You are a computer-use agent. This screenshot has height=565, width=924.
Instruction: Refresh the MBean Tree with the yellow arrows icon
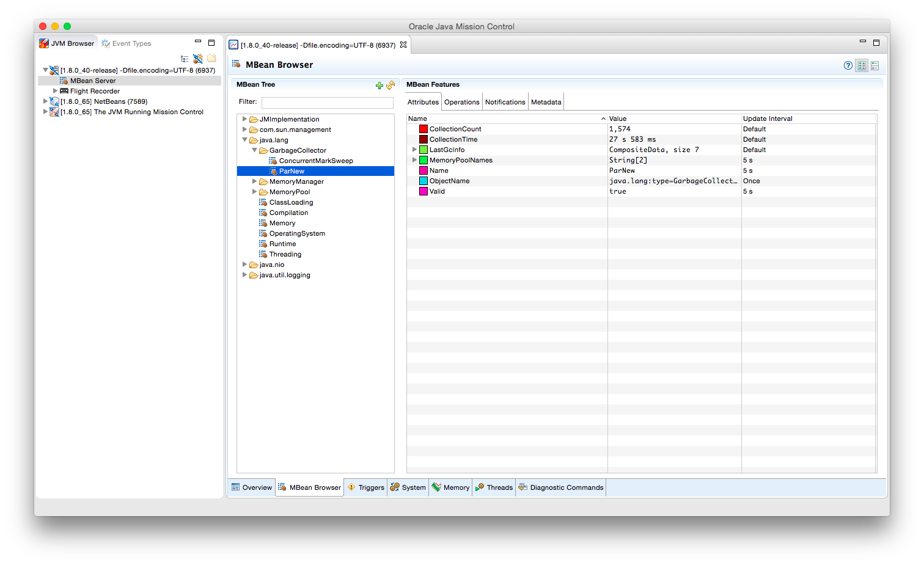pos(391,86)
